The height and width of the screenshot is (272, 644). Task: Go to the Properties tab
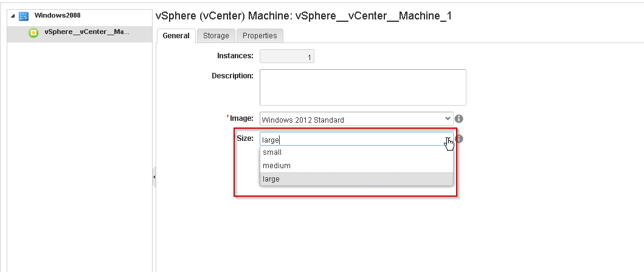click(260, 36)
